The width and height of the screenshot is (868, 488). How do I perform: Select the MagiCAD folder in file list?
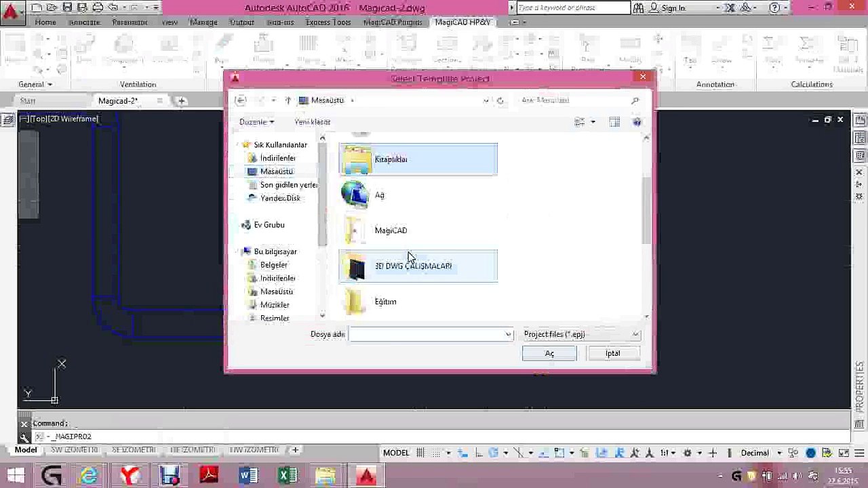pyautogui.click(x=418, y=230)
